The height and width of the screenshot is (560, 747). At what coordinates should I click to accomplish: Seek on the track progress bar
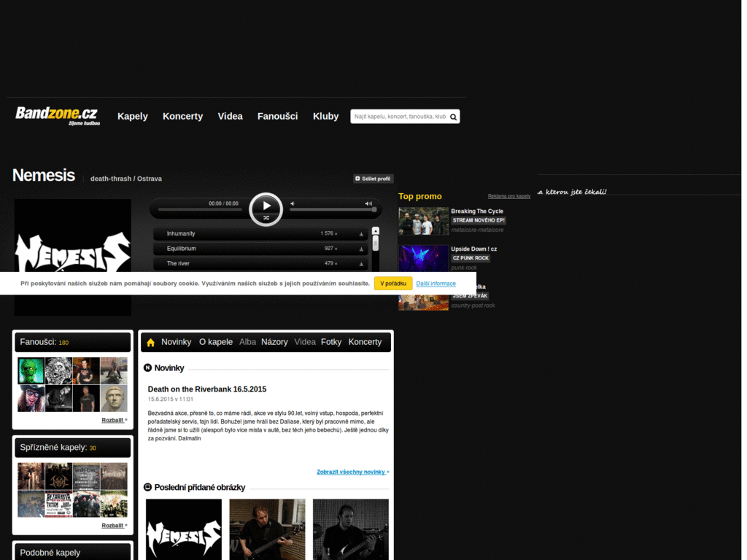tap(200, 209)
